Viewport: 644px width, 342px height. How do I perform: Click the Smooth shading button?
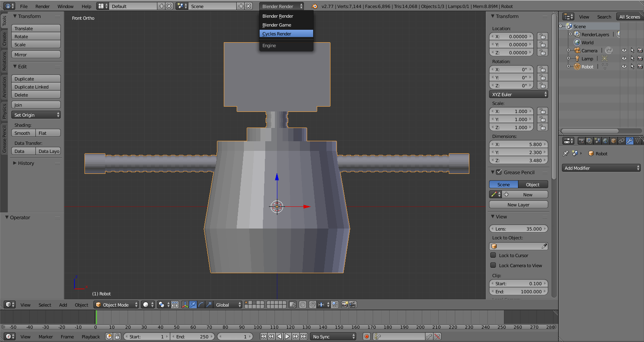click(23, 133)
